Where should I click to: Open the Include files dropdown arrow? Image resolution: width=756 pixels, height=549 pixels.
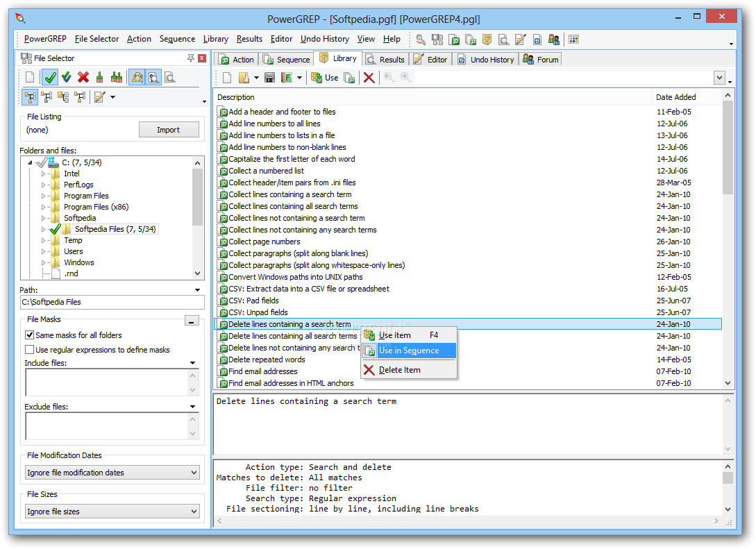click(193, 363)
